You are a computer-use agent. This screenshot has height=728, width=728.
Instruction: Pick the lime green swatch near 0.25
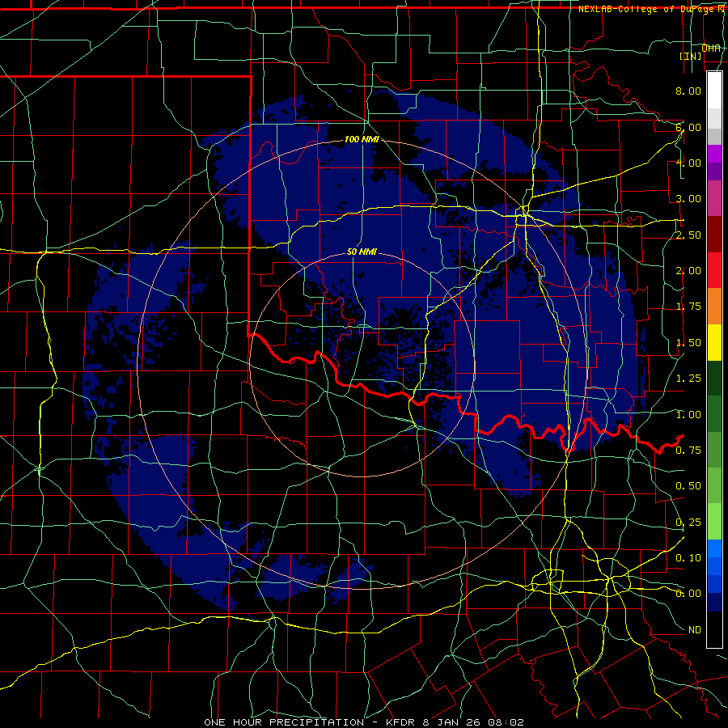pos(714,522)
